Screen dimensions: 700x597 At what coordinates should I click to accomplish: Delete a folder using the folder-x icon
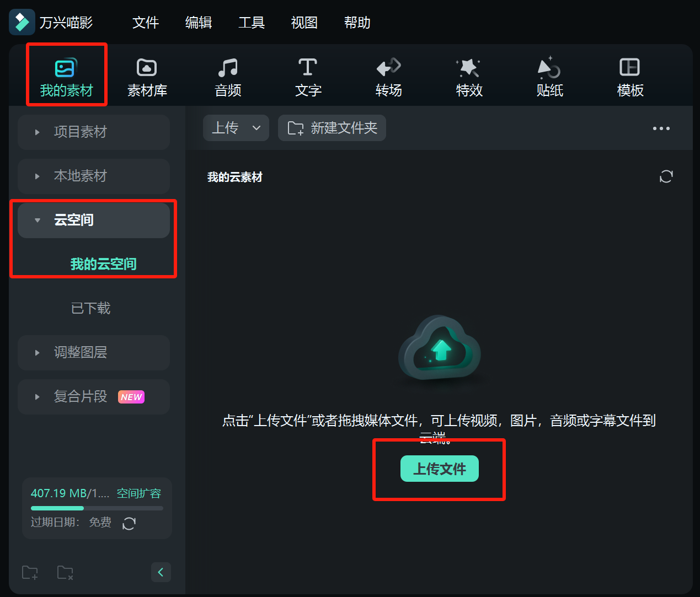point(65,573)
